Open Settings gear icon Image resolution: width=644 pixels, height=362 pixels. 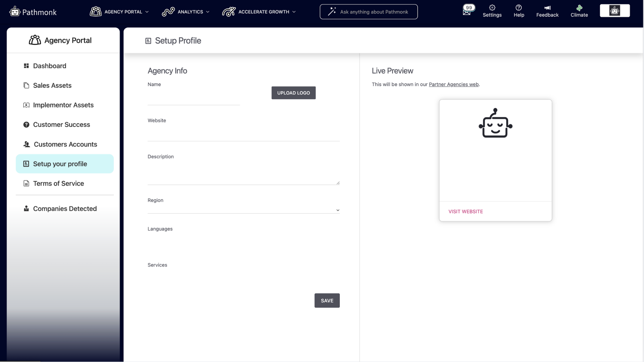(492, 8)
